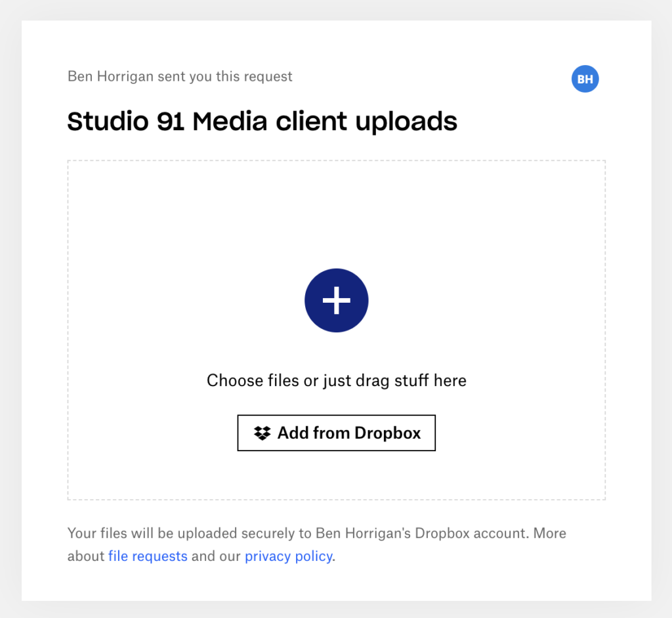672x618 pixels.
Task: Open the file requests link
Action: point(148,556)
